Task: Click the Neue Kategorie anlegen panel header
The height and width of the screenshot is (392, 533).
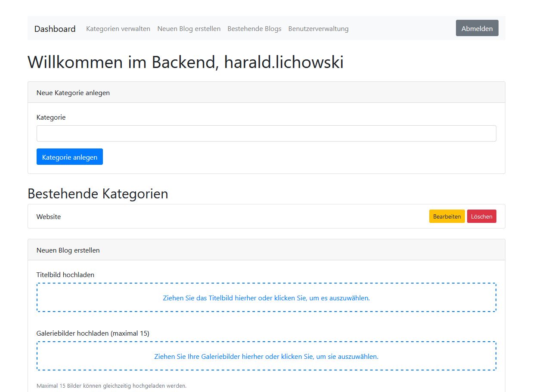Action: pyautogui.click(x=73, y=93)
